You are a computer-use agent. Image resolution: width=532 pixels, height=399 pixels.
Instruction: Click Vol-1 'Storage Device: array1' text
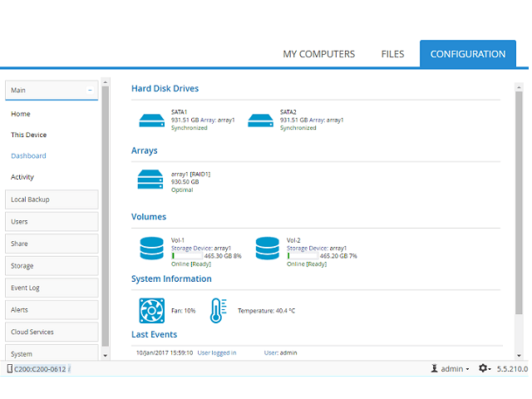(201, 249)
